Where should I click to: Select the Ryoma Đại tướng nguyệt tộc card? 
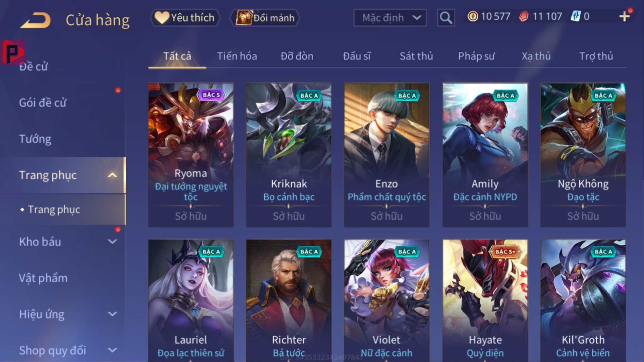(191, 155)
